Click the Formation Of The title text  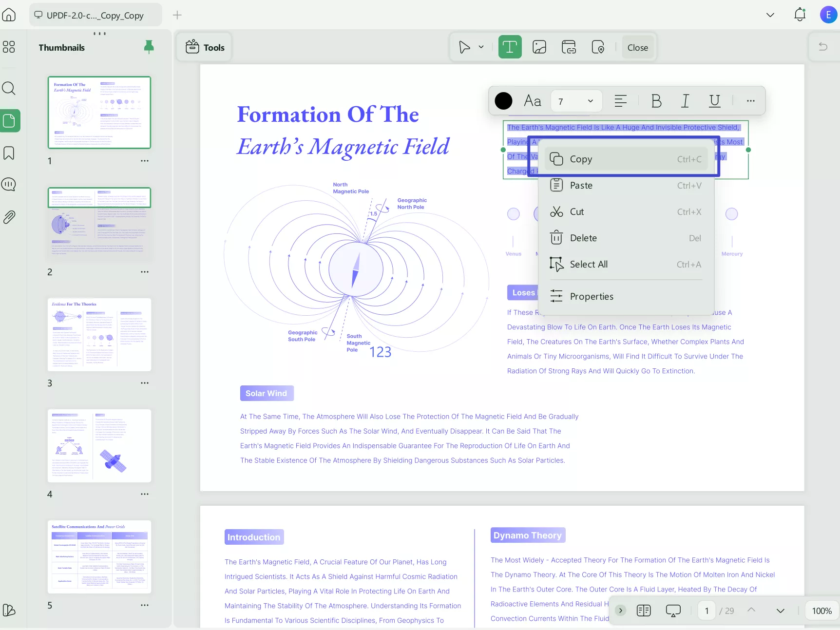(328, 115)
